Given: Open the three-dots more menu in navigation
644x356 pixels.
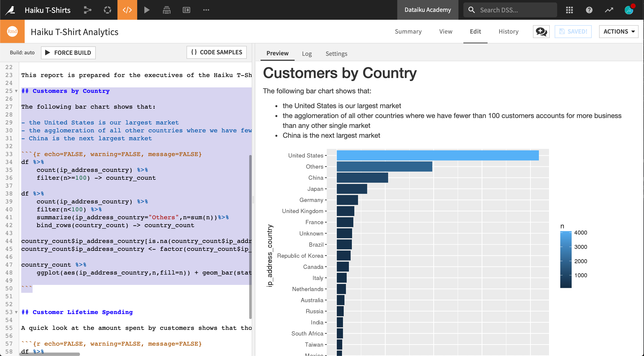Looking at the screenshot, I should [x=206, y=10].
